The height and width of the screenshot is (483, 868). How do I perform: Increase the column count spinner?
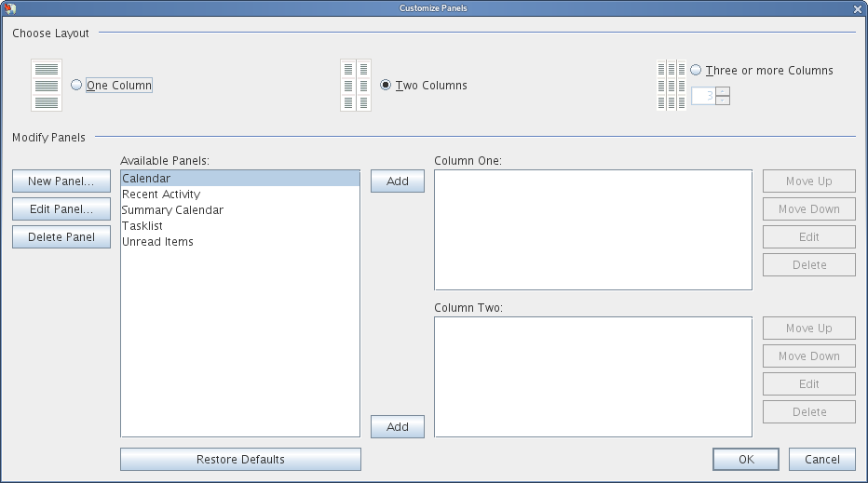tap(723, 91)
